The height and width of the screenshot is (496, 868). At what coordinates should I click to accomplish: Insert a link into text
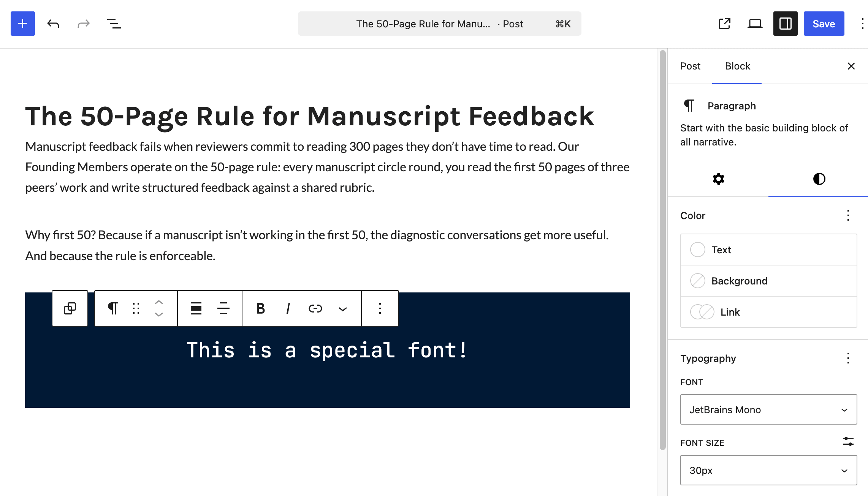click(x=315, y=308)
